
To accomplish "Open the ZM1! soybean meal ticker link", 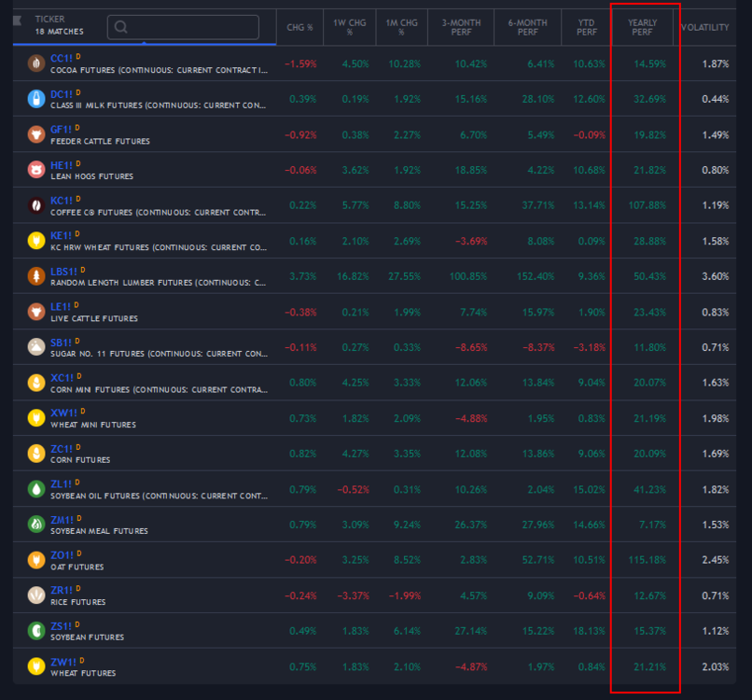I will 62,519.
